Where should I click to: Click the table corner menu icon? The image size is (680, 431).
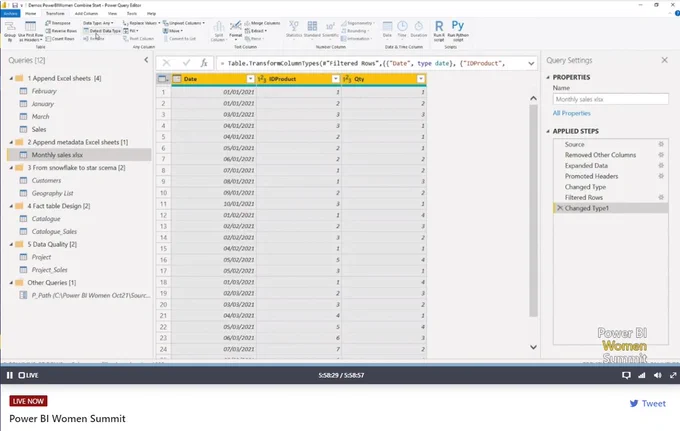coord(163,79)
